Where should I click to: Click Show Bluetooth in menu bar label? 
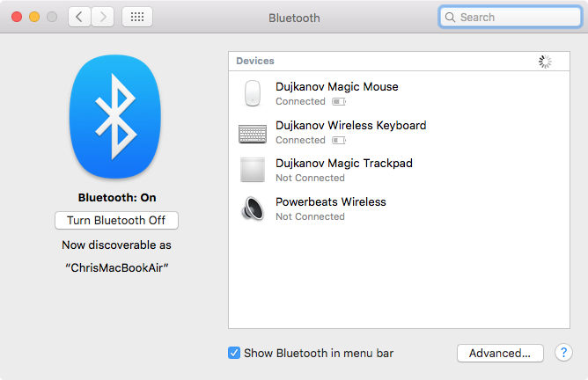coord(319,353)
